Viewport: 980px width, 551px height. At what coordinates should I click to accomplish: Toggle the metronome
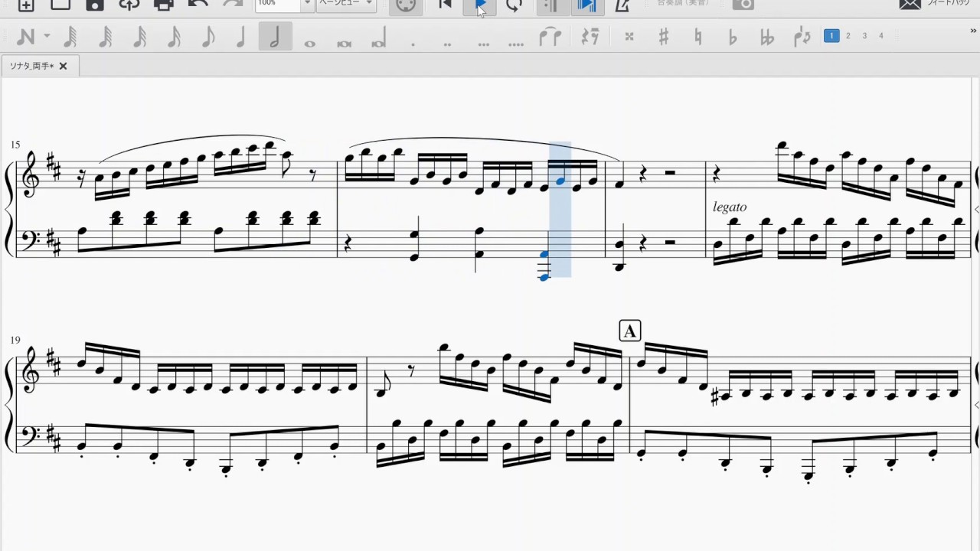[x=623, y=5]
